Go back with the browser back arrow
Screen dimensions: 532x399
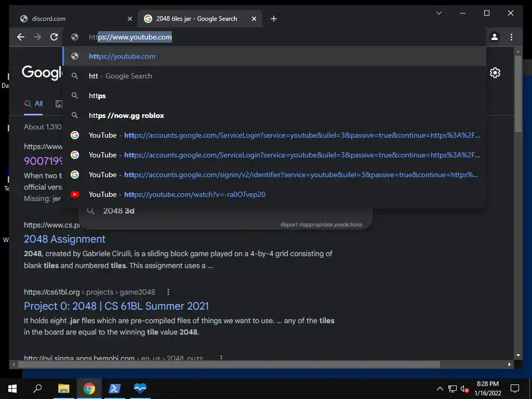(x=21, y=37)
